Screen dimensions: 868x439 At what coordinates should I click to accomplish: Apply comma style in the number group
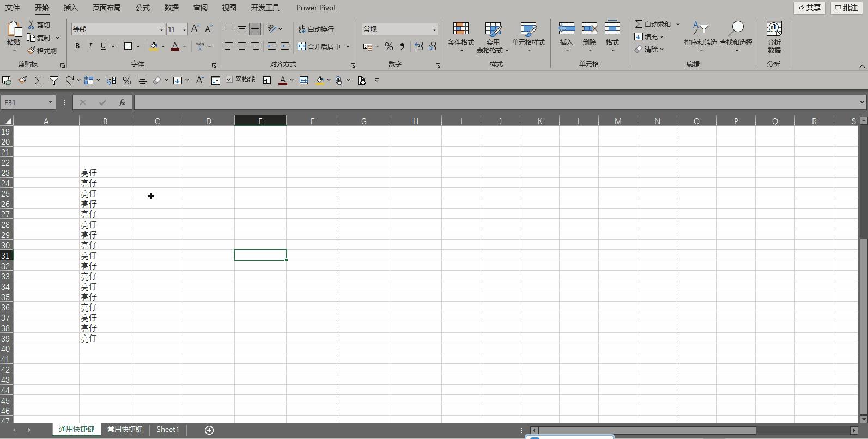point(402,47)
